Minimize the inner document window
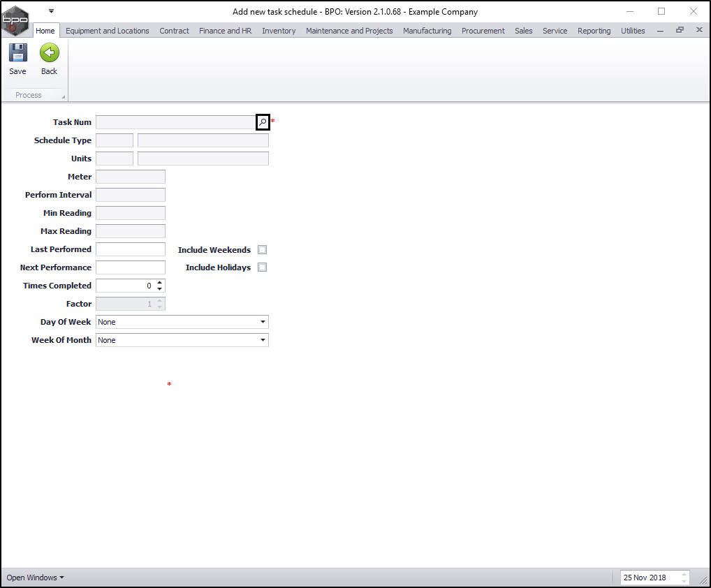Viewport: 711px width, 588px height. (660, 30)
